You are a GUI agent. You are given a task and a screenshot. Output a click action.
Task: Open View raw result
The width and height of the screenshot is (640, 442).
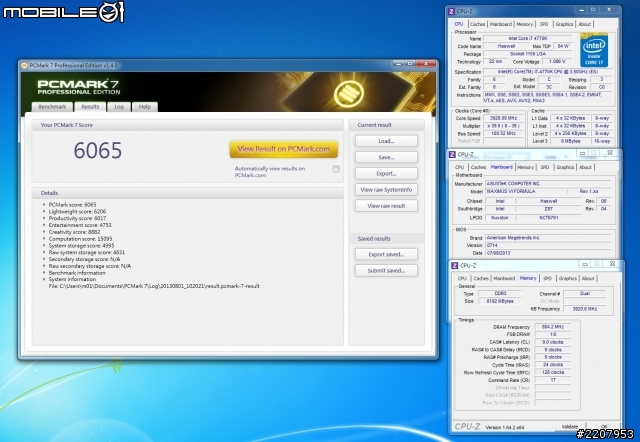click(386, 206)
